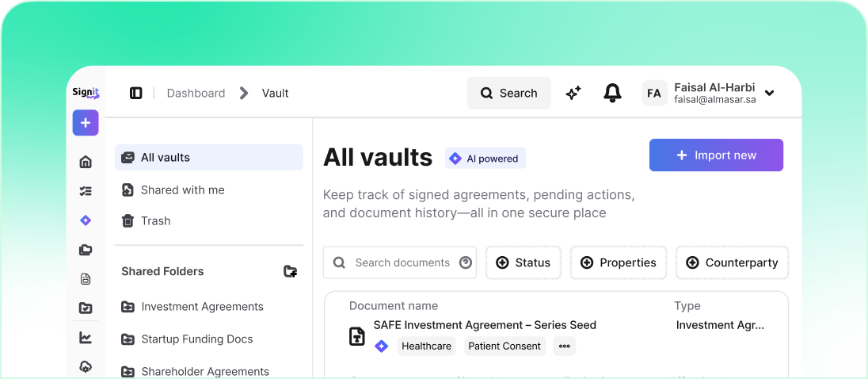This screenshot has width=868, height=379.
Task: Open the tasks checklist sidebar icon
Action: 86,191
